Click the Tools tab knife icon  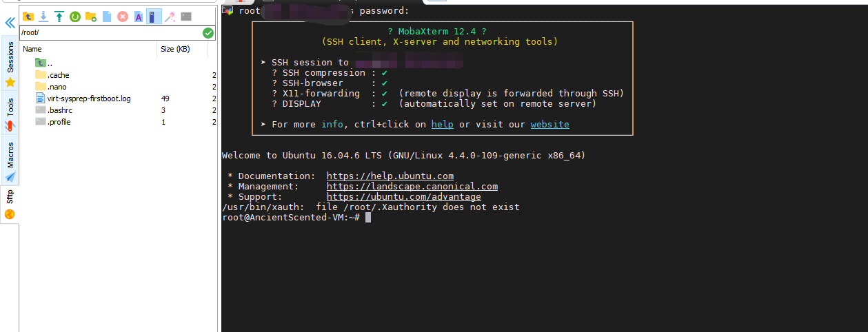click(10, 126)
